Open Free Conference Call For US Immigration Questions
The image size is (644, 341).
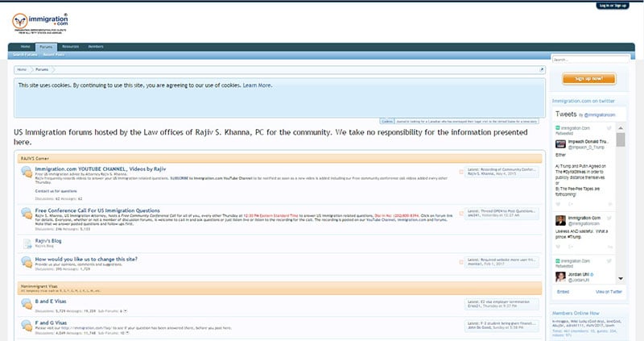pos(97,210)
